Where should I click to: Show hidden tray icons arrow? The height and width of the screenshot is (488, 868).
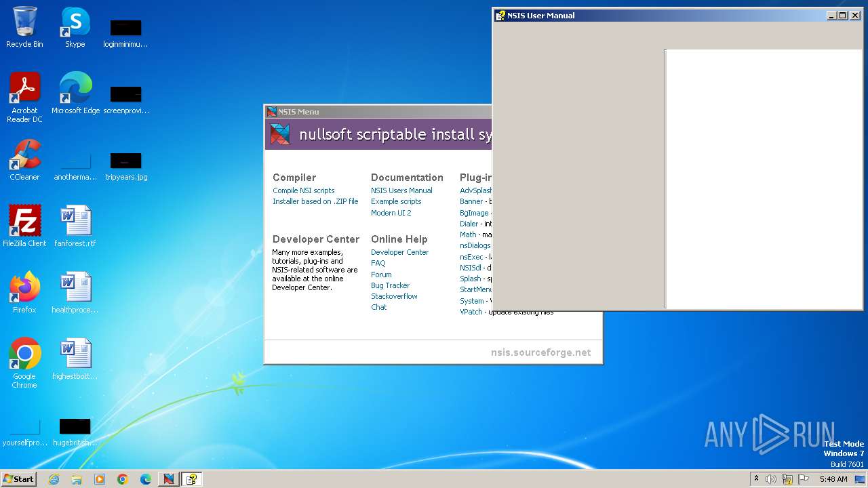coord(756,479)
